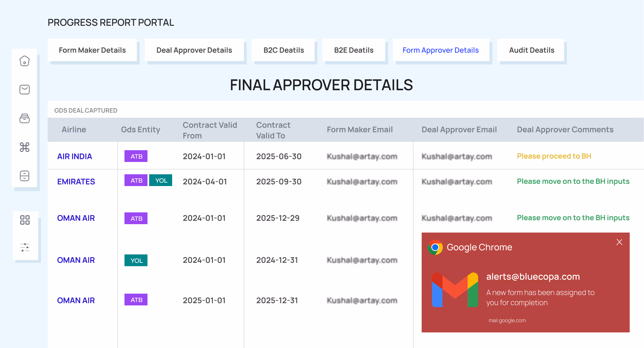Open the Deal Approver Details tab
This screenshot has height=348, width=644.
[x=194, y=50]
